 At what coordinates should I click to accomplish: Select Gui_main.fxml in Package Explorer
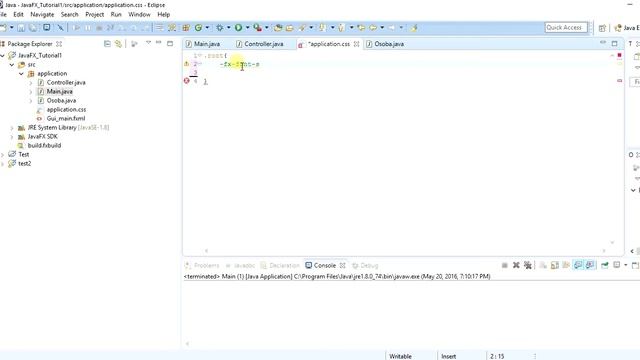(66, 118)
